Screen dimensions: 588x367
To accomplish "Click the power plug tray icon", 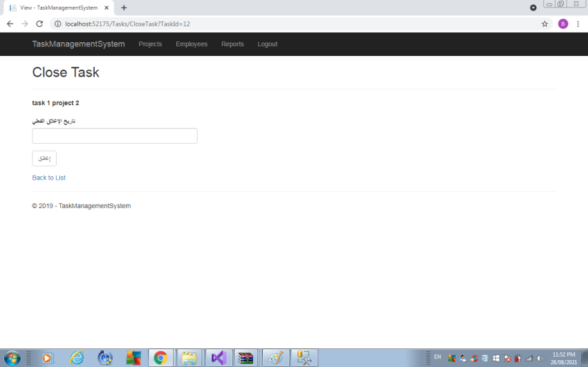I will pyautogui.click(x=518, y=359).
